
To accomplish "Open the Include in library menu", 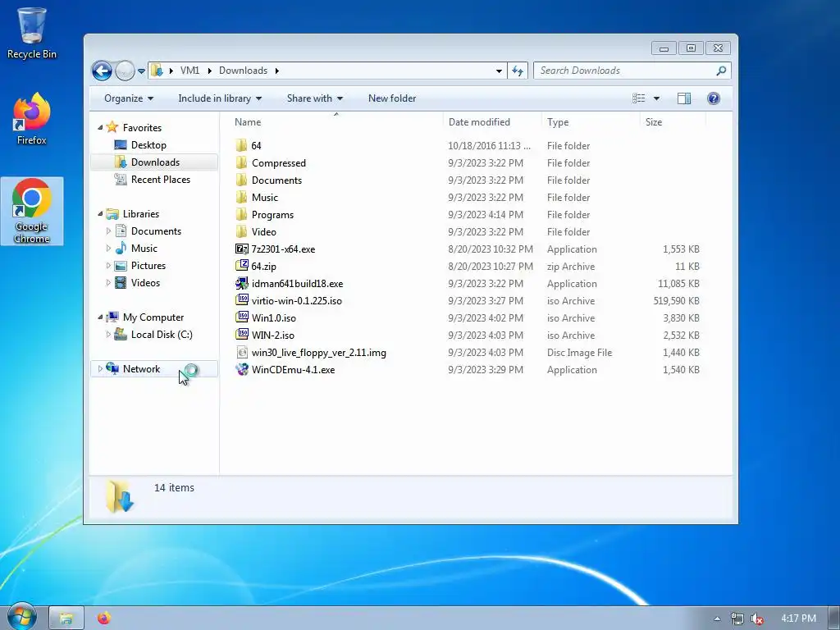I will [x=220, y=98].
